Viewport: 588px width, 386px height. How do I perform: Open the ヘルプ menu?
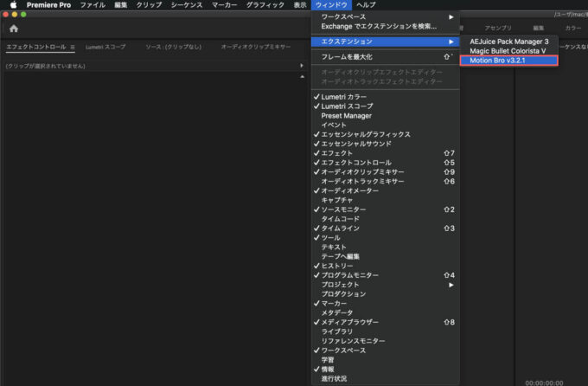pyautogui.click(x=366, y=5)
